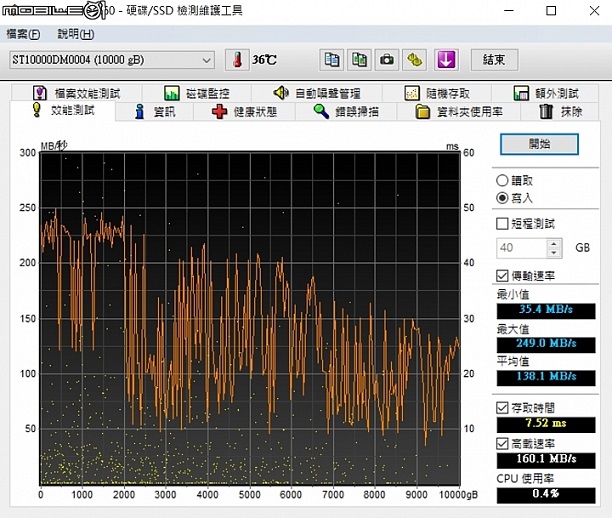Click the File Benchmark tab icon
The width and height of the screenshot is (612, 518).
(40, 93)
